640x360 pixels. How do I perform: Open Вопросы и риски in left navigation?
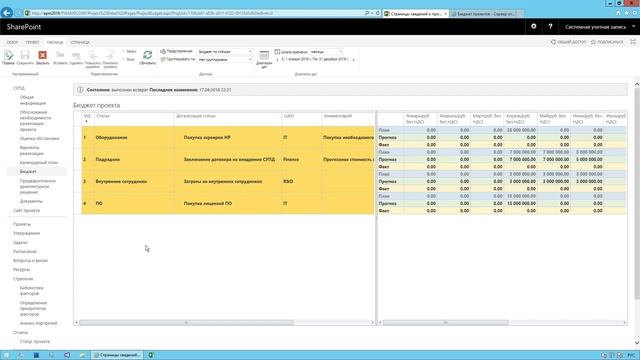[30, 260]
